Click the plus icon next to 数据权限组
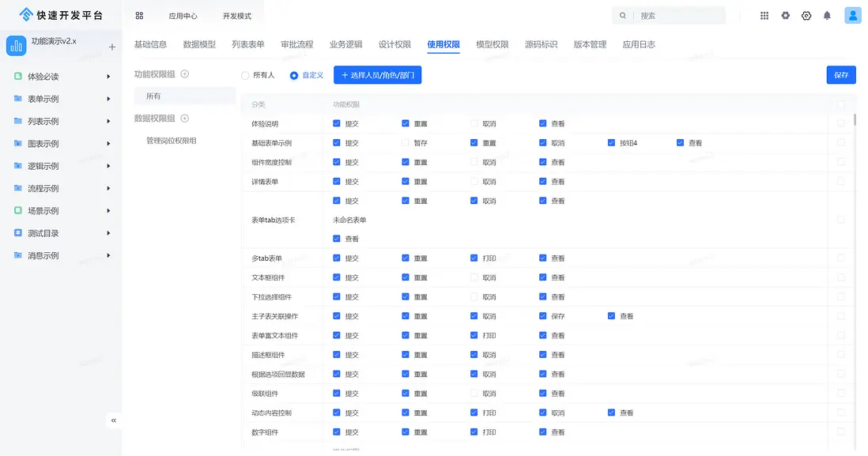Screen dimensions: 868x456 point(185,119)
